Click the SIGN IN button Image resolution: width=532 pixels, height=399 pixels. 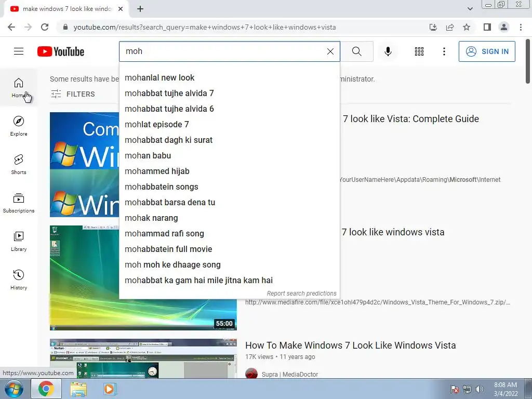click(x=487, y=51)
